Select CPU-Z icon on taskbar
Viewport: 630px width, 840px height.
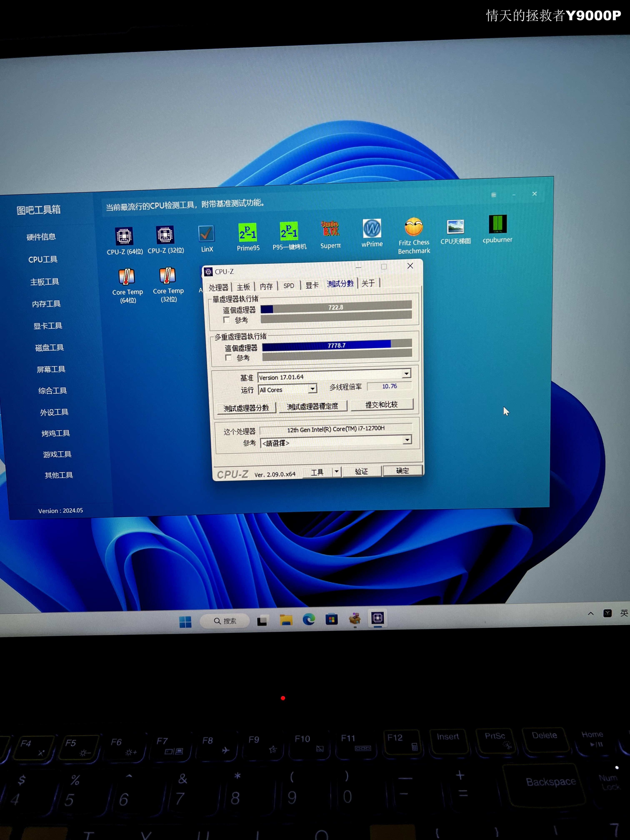377,618
